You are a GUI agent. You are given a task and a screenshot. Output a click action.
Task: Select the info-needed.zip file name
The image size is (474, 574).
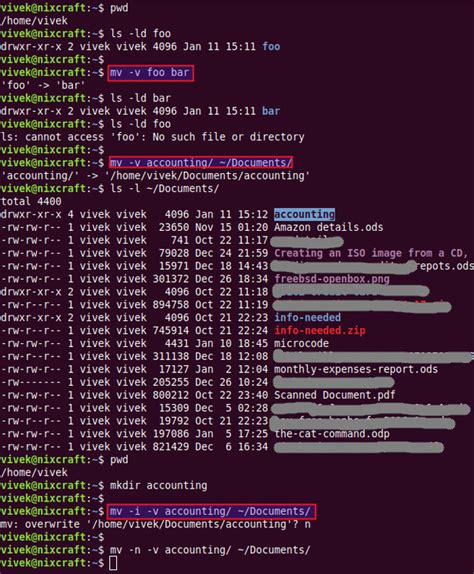coord(320,331)
